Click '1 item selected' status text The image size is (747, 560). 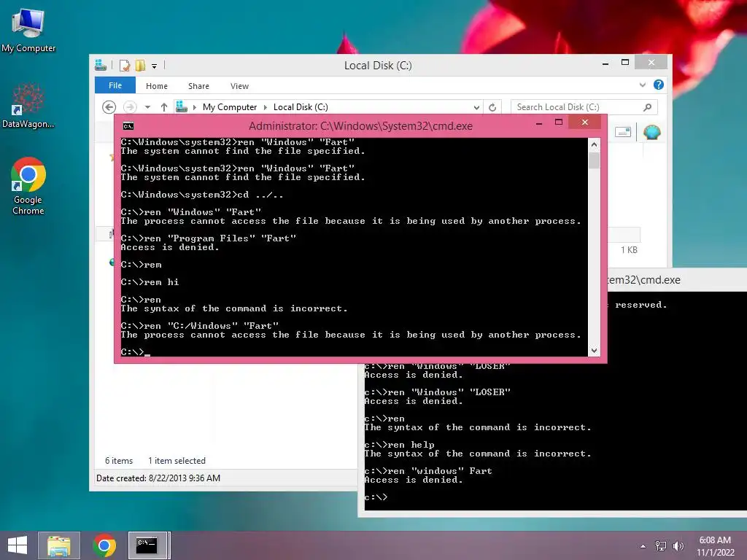coord(177,461)
